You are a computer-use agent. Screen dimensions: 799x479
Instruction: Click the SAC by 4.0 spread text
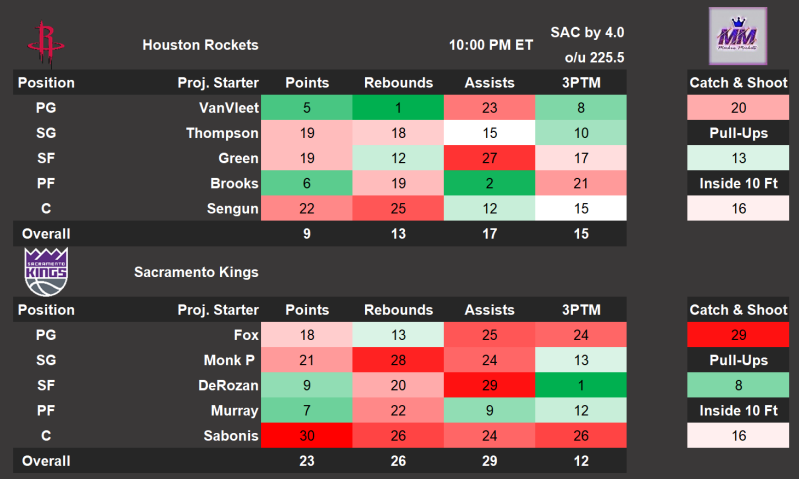(587, 32)
